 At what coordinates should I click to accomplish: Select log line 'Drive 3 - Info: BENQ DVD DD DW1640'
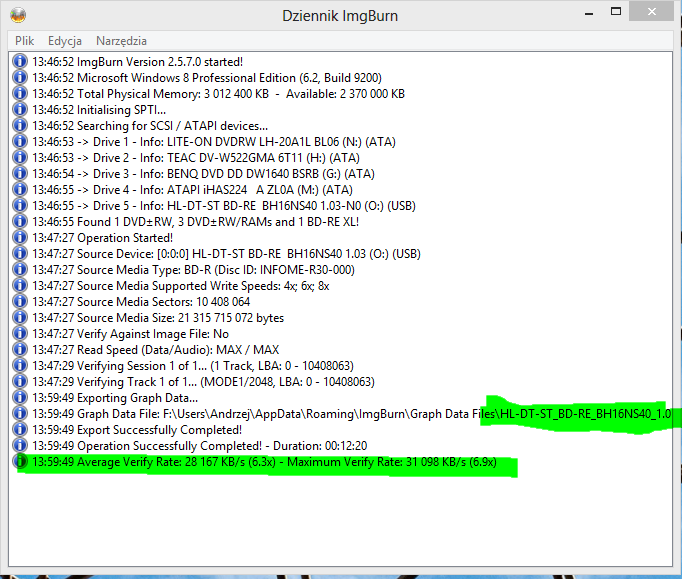point(204,174)
